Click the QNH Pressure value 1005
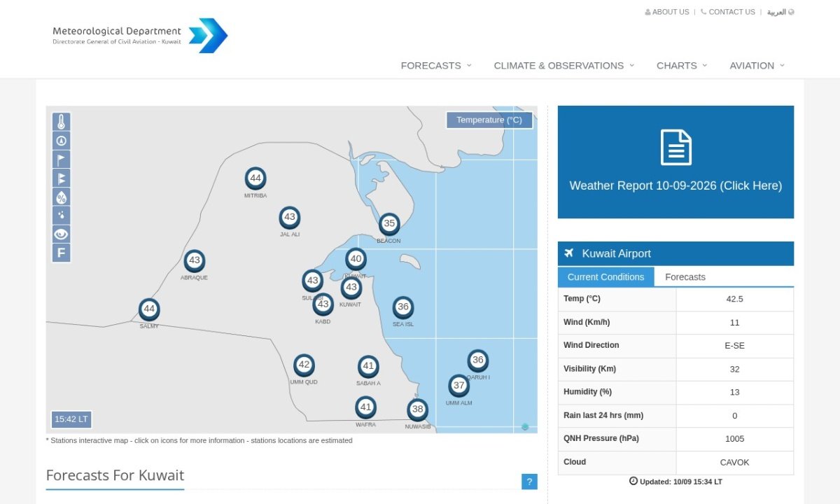Image resolution: width=840 pixels, height=504 pixels. 734,439
